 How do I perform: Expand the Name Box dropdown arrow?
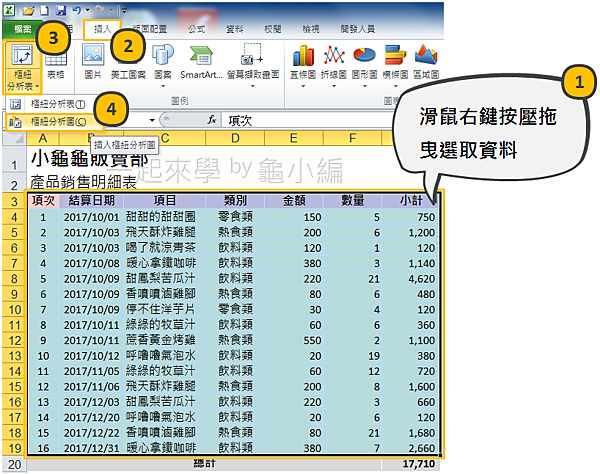[x=152, y=120]
